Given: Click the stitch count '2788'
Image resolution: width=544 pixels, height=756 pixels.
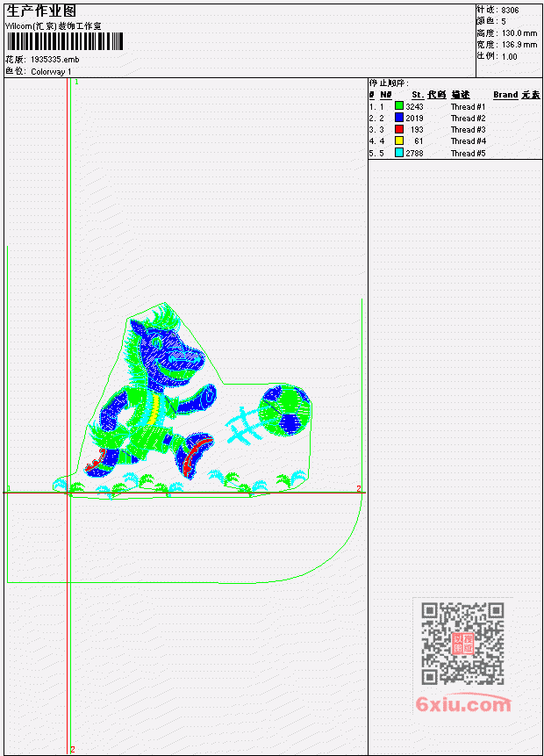Looking at the screenshot, I should point(414,154).
